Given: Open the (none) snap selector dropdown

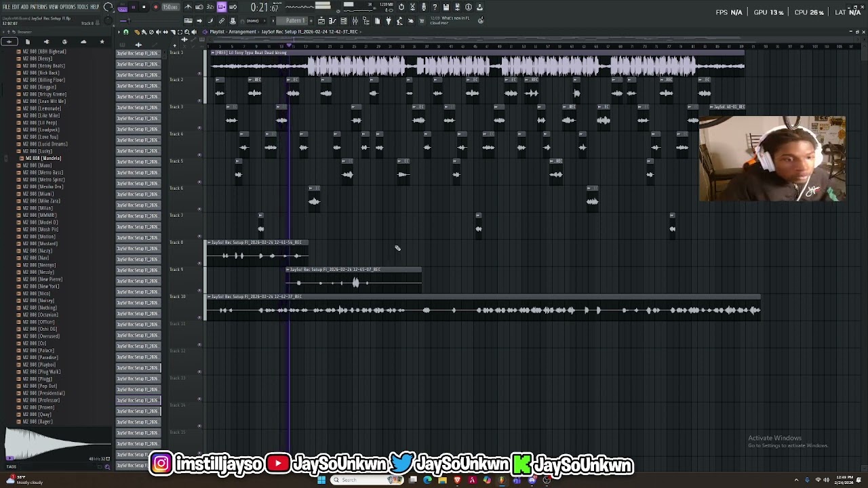Looking at the screenshot, I should (x=256, y=21).
